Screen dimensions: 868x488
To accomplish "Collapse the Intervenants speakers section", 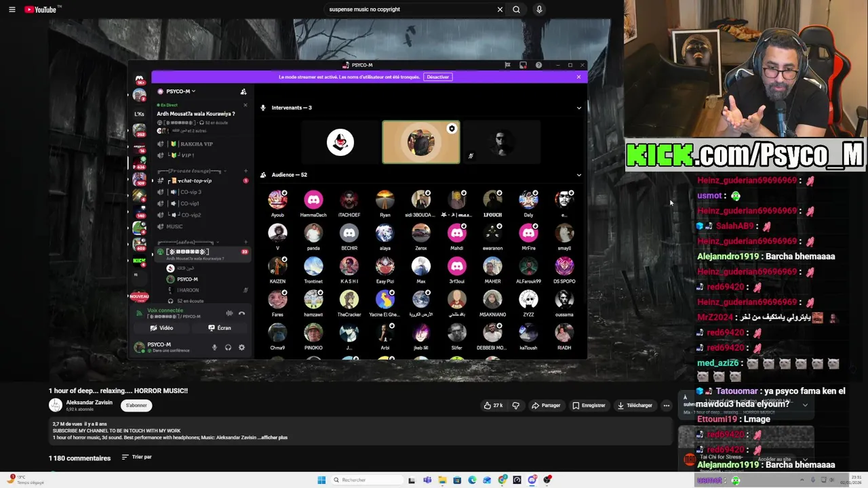I will (x=578, y=108).
